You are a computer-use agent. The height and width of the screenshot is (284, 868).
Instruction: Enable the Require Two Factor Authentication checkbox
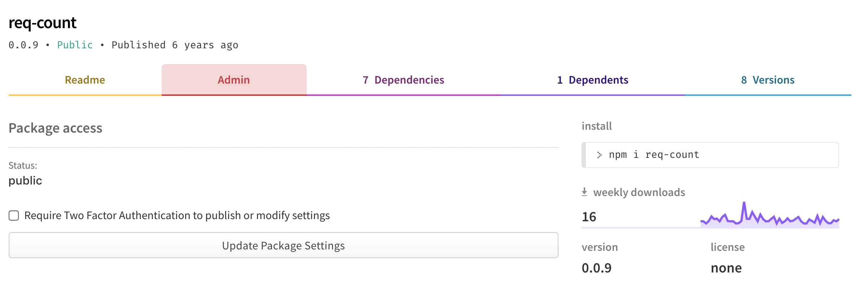tap(14, 216)
